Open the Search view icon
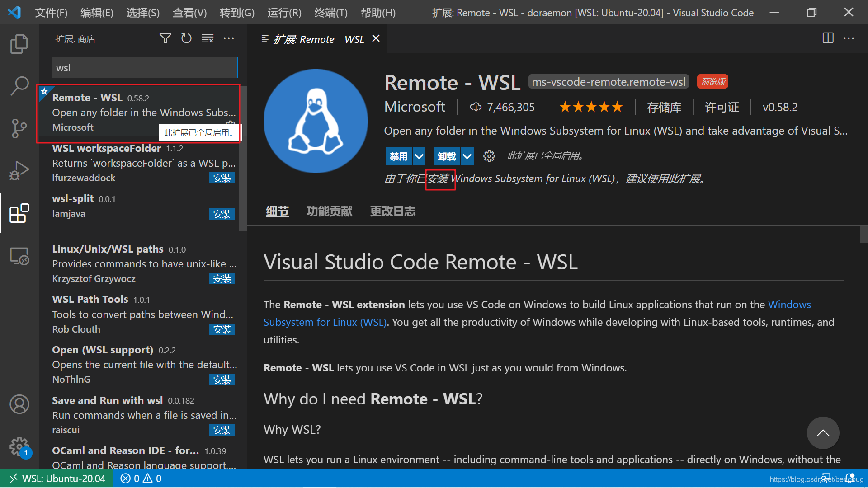Viewport: 868px width, 488px height. [19, 86]
